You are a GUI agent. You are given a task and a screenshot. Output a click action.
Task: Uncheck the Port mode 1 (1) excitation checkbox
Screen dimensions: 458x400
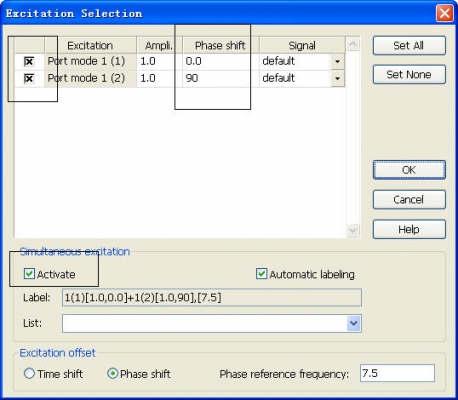(x=29, y=61)
